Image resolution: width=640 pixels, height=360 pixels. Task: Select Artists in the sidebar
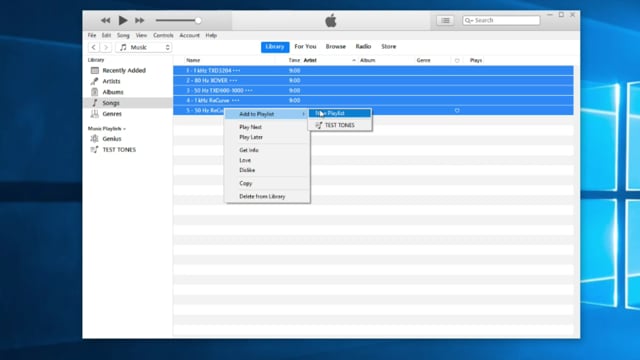coord(111,81)
